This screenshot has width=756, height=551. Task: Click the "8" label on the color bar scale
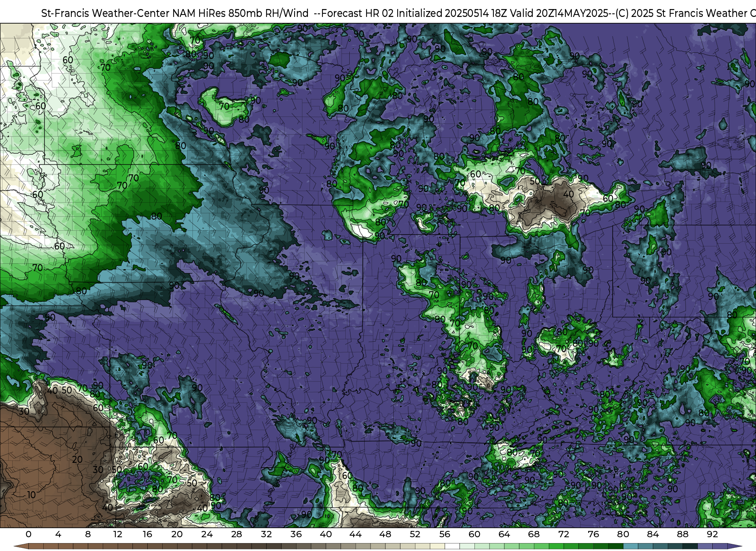pos(88,534)
